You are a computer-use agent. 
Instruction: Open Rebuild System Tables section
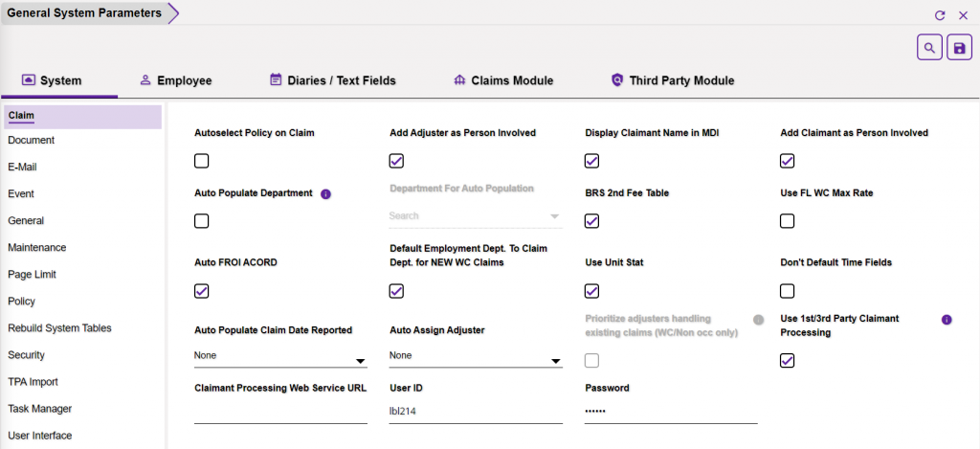tap(59, 328)
